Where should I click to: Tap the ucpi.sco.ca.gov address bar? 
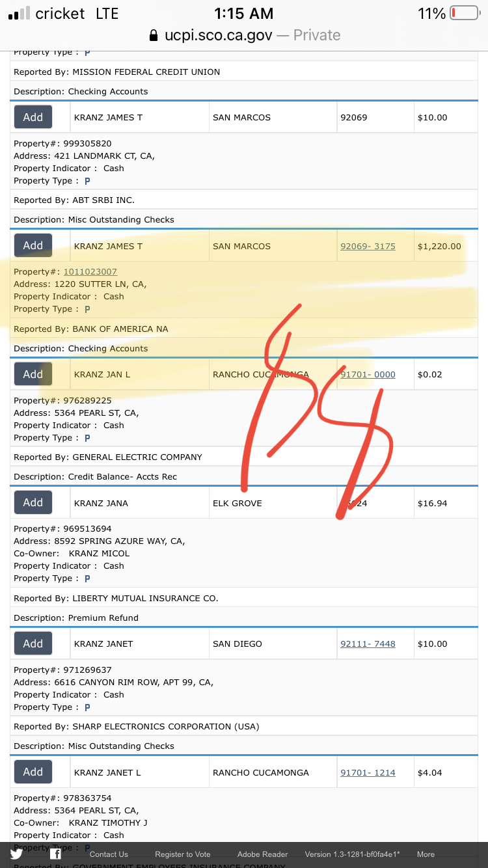click(245, 35)
